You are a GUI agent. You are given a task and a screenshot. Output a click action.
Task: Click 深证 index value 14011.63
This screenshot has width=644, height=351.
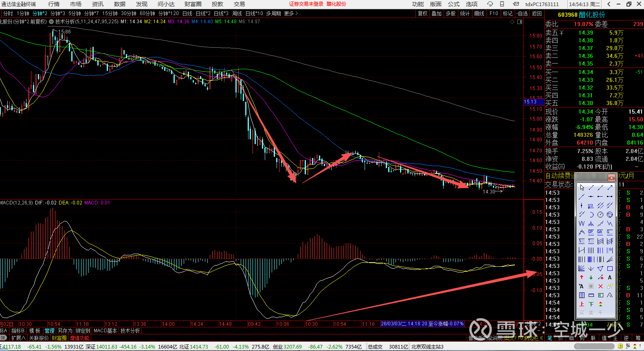108,347
